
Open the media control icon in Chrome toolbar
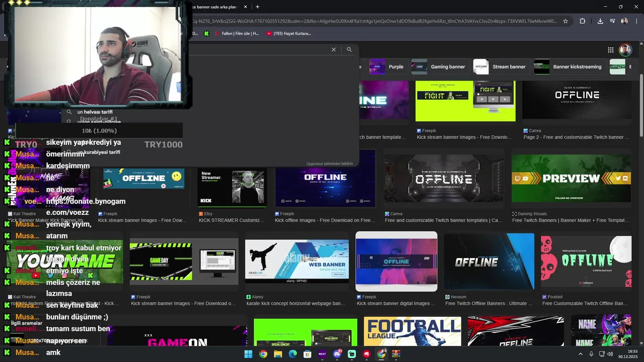tap(612, 21)
